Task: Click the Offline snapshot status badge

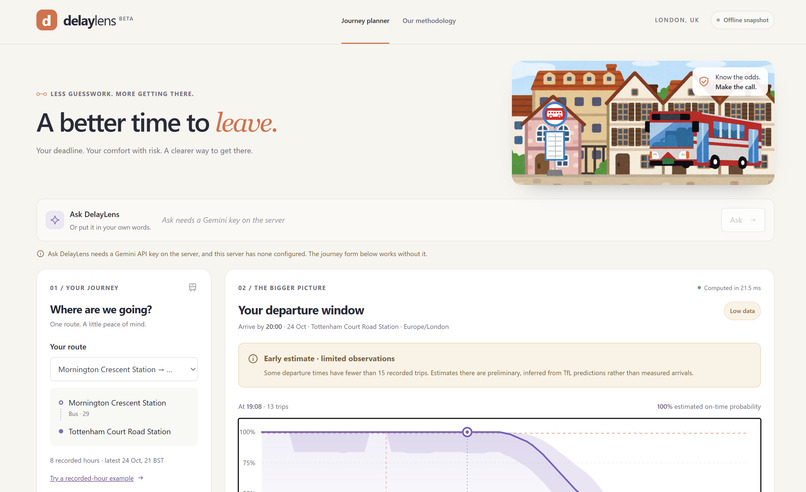Action: point(742,20)
